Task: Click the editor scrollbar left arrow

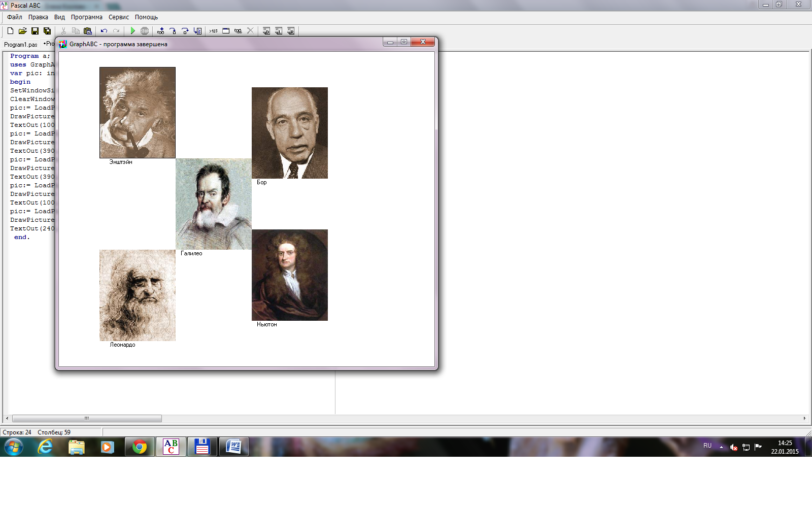Action: point(7,419)
